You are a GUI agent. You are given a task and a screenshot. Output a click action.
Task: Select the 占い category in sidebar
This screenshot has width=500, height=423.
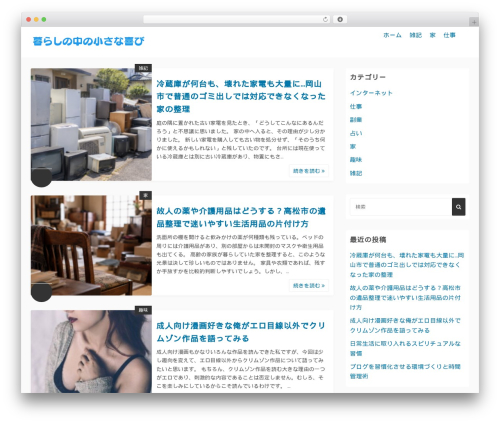point(356,133)
